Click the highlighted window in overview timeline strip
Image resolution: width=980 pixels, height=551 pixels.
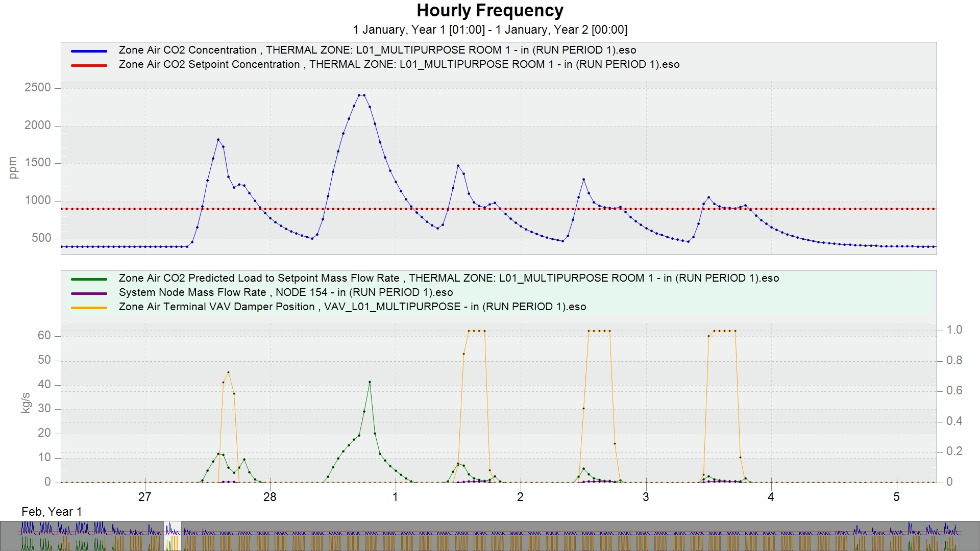pos(173,536)
